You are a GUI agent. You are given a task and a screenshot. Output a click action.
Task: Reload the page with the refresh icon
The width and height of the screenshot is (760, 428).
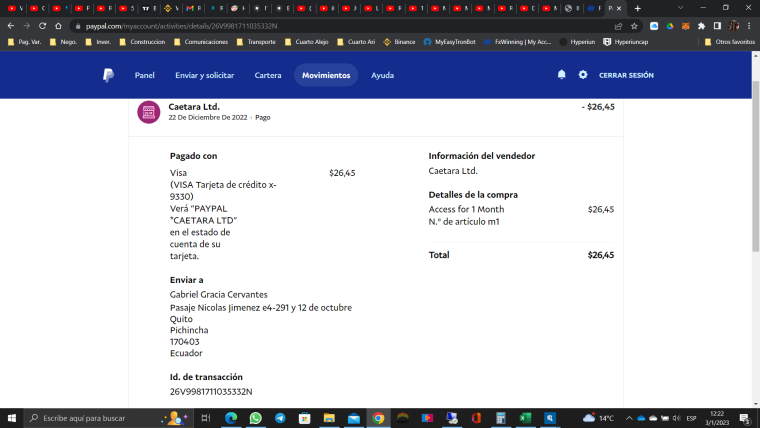[43, 26]
